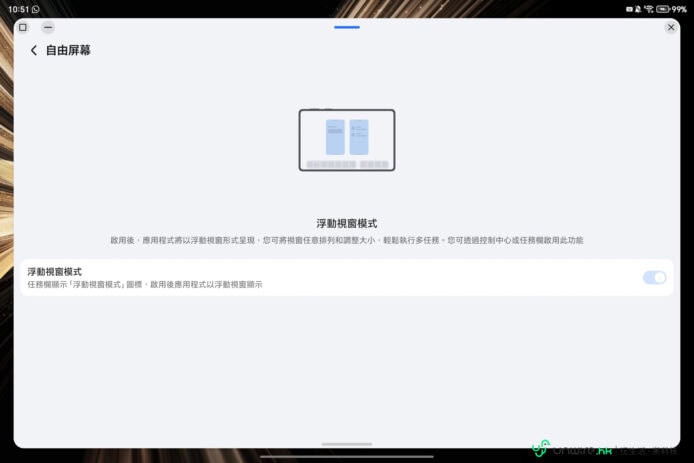Click the bottom navigation gesture bar
Viewport: 694px width, 463px height.
click(x=347, y=457)
